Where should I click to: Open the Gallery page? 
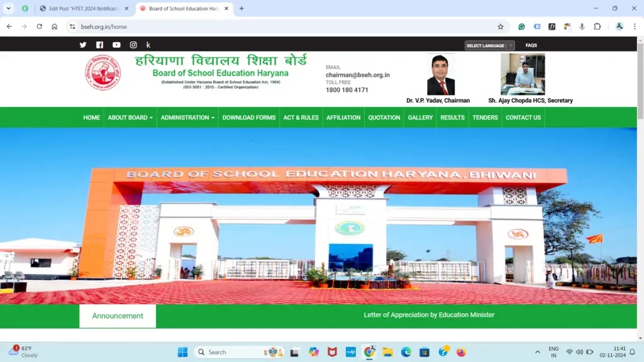pyautogui.click(x=420, y=118)
